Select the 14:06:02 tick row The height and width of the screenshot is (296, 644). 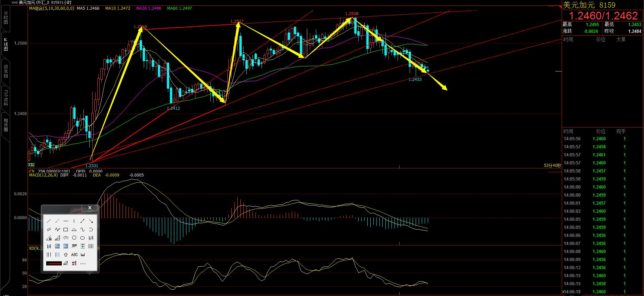(602, 211)
